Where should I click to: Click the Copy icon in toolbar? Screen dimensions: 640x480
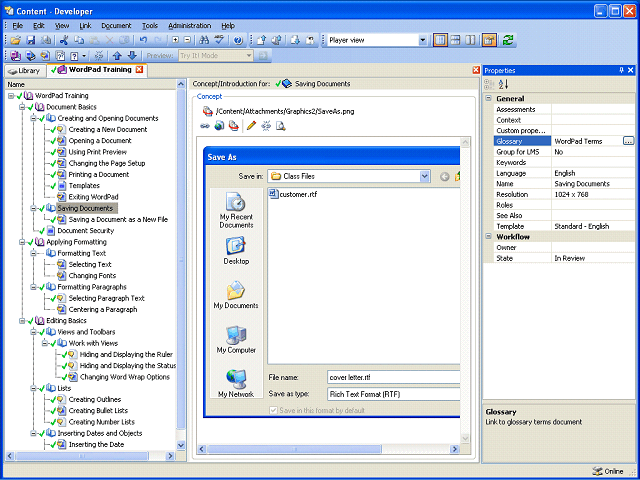79,40
